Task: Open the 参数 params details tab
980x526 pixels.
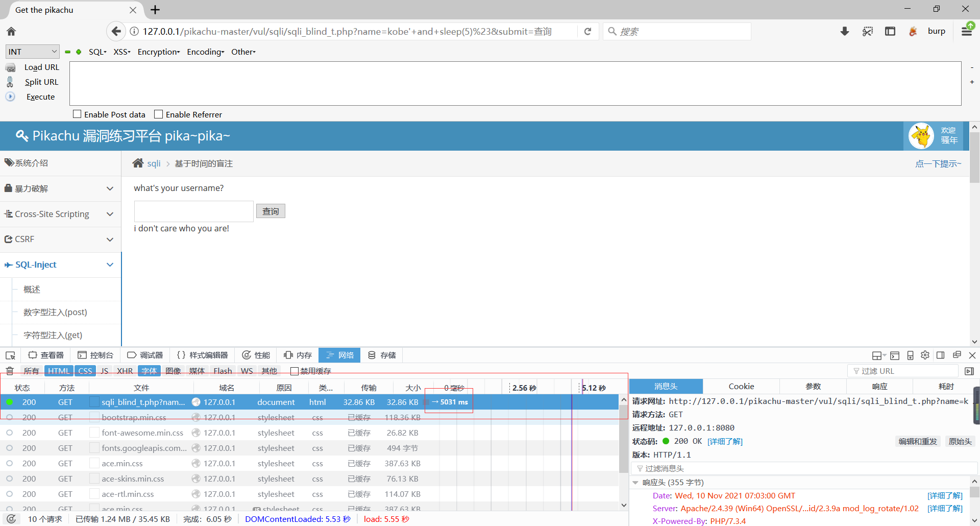Action: coord(813,387)
